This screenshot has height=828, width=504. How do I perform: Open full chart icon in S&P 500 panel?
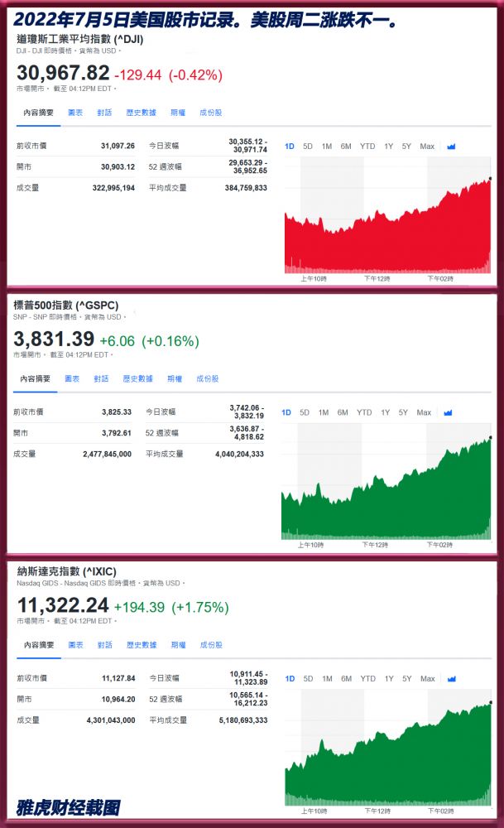click(x=448, y=412)
